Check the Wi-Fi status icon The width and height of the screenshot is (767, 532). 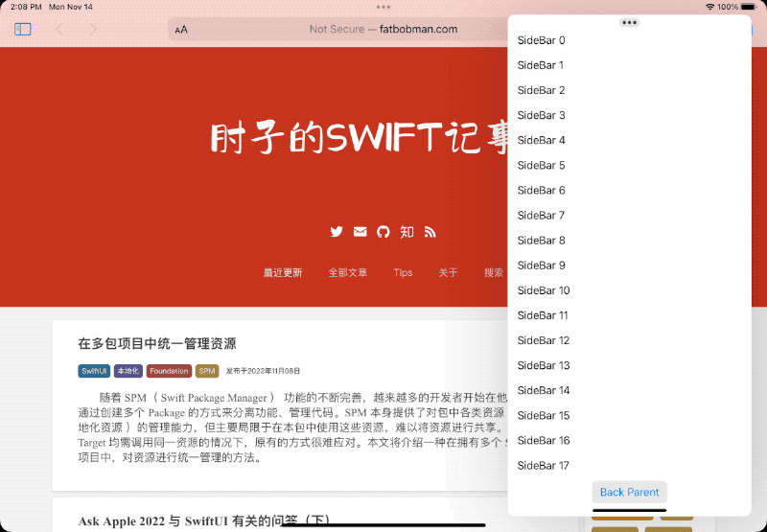709,7
